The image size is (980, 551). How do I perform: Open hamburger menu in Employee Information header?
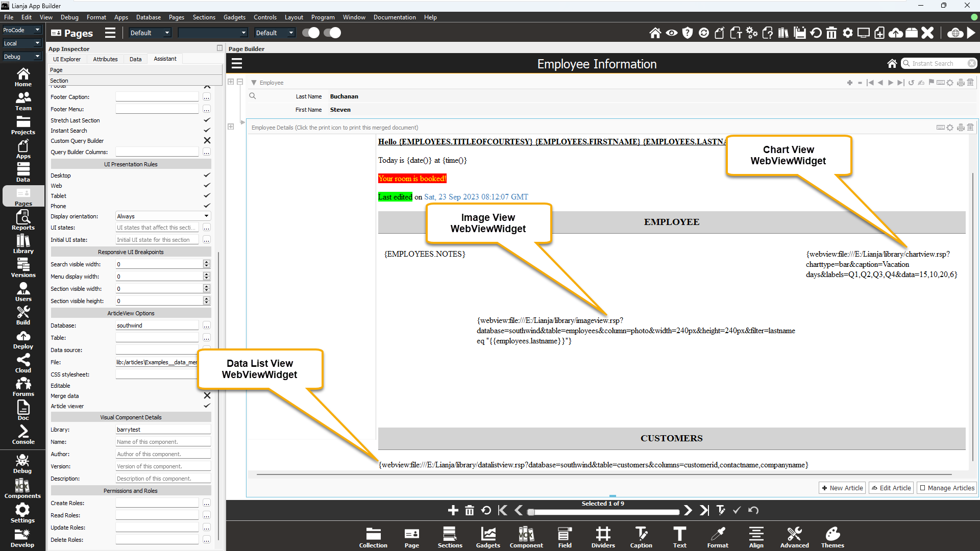237,64
